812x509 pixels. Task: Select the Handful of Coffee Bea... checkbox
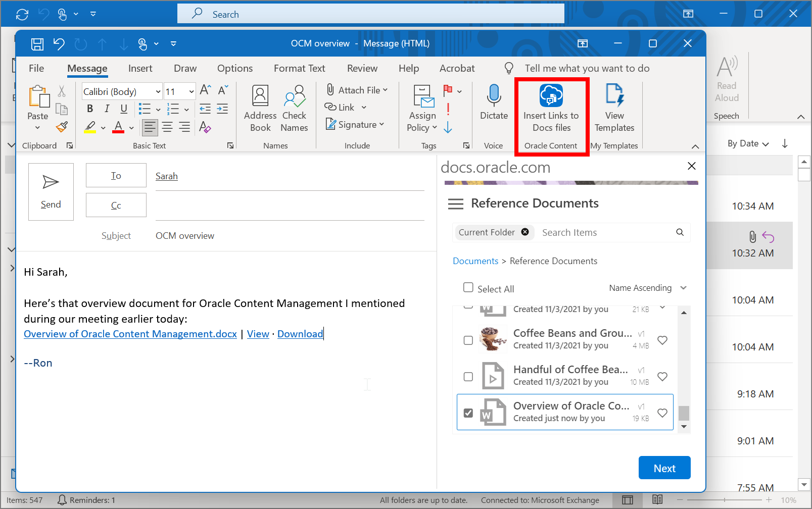click(x=468, y=377)
